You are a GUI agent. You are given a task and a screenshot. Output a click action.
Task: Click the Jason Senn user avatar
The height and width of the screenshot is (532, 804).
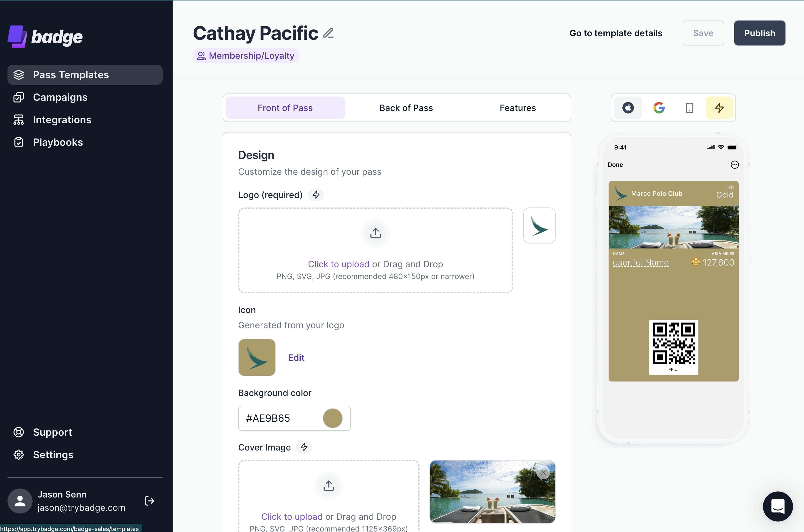[20, 501]
